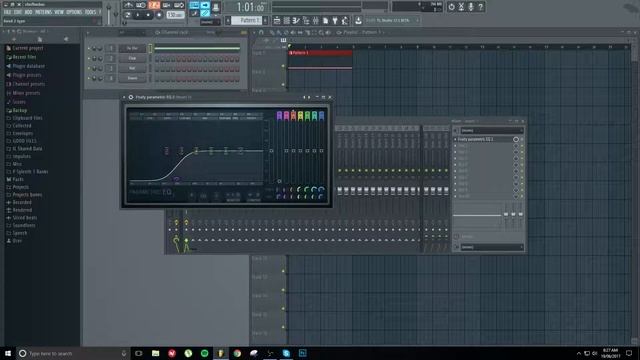This screenshot has height=360, width=640.
Task: Click the transport Stop button
Action: tap(148, 15)
